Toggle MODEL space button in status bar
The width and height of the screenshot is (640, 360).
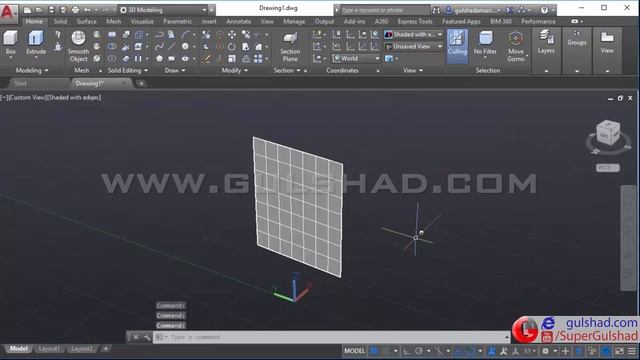pos(354,351)
